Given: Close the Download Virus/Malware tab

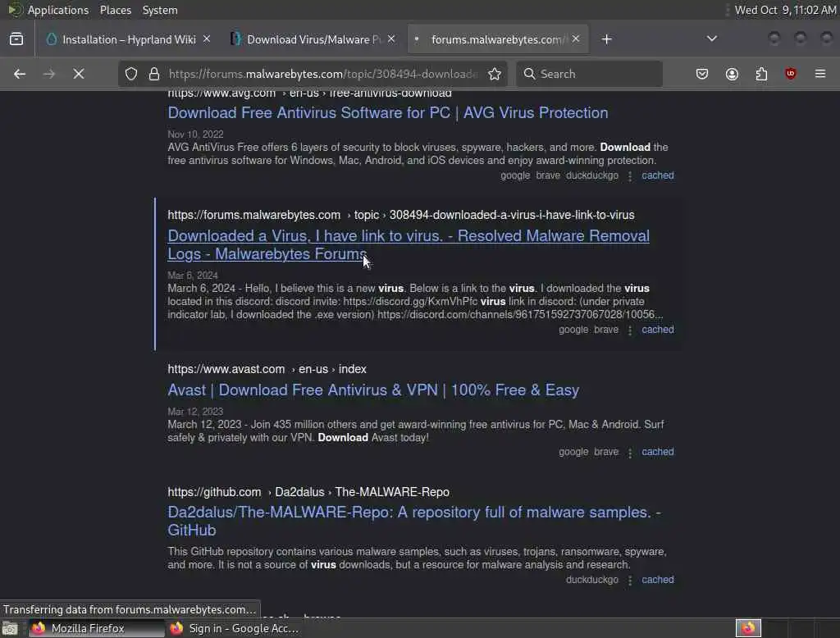Looking at the screenshot, I should [391, 39].
